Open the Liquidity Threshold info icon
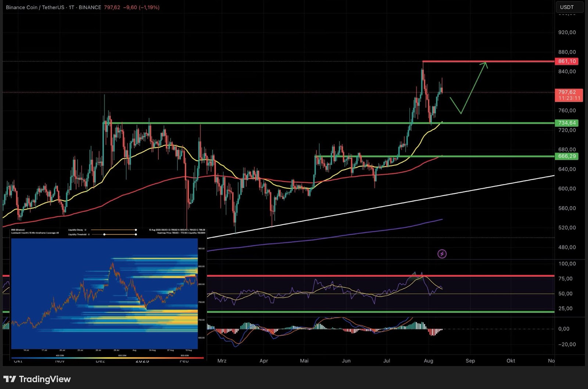The width and height of the screenshot is (588, 389). [89, 234]
